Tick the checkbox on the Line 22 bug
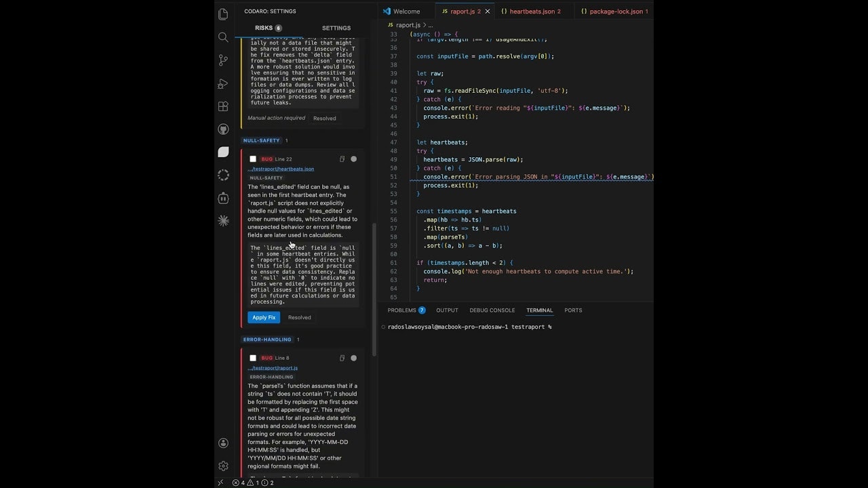The height and width of the screenshot is (488, 868). point(253,159)
